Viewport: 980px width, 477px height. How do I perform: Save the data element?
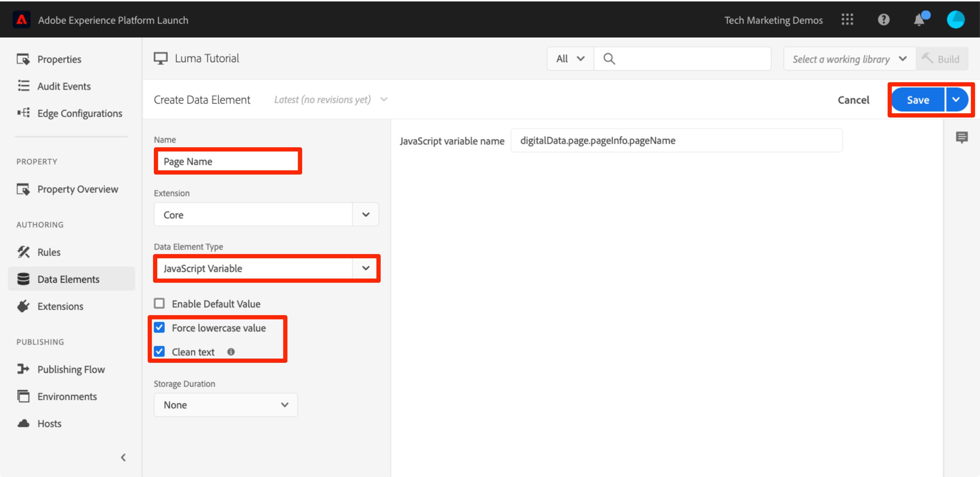click(x=918, y=100)
